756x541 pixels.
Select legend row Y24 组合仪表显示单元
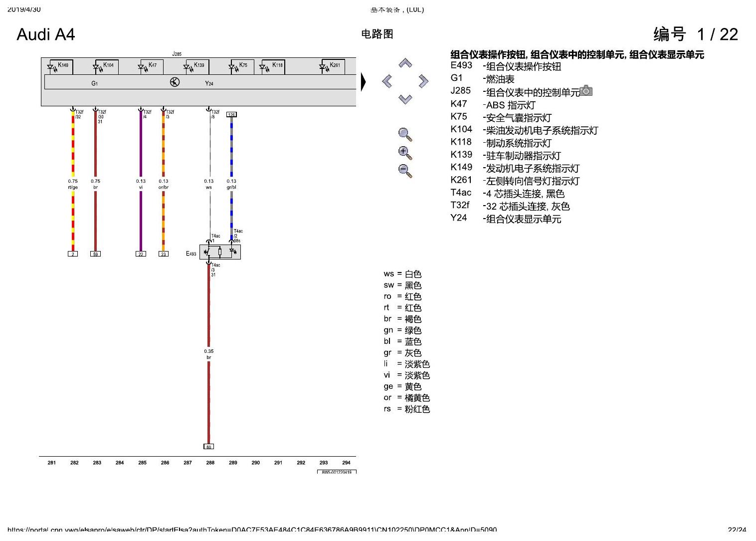point(506,218)
